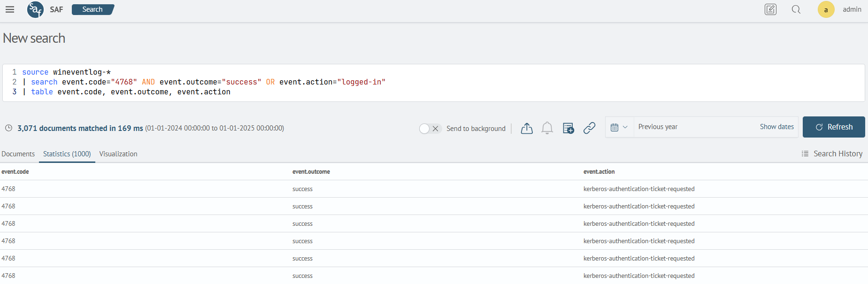Image resolution: width=868 pixels, height=284 pixels.
Task: Open Search History panel
Action: pyautogui.click(x=832, y=154)
